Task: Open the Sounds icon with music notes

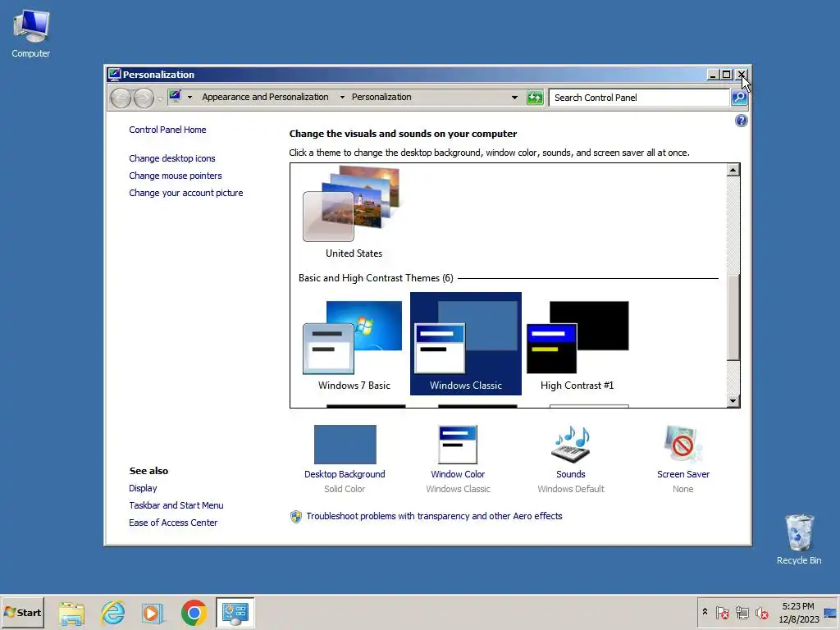Action: point(571,445)
